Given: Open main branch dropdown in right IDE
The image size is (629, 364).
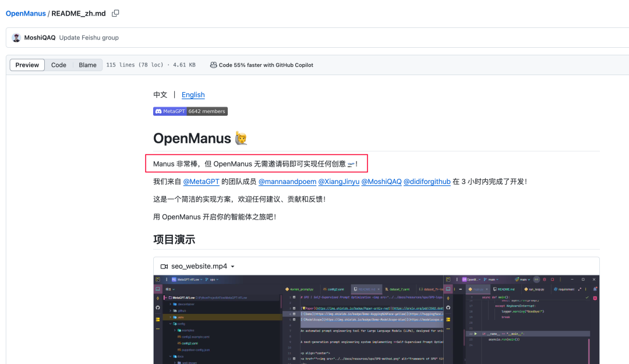Looking at the screenshot, I should click(x=491, y=280).
